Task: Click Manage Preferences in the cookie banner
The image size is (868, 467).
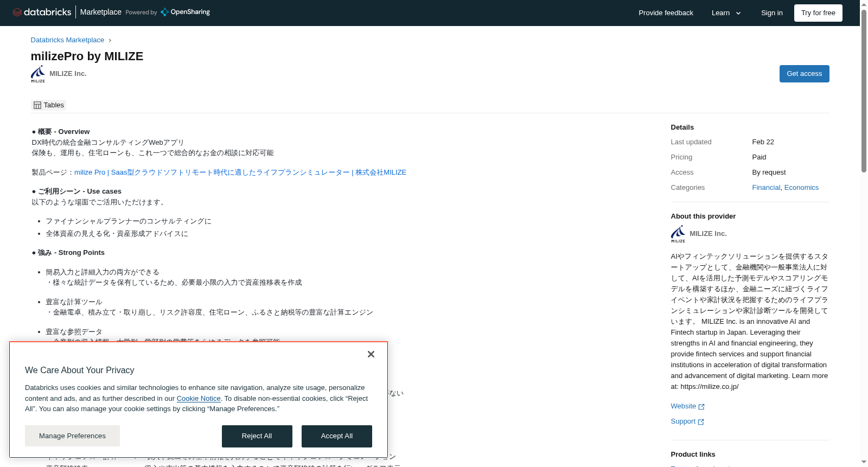Action: click(x=72, y=436)
